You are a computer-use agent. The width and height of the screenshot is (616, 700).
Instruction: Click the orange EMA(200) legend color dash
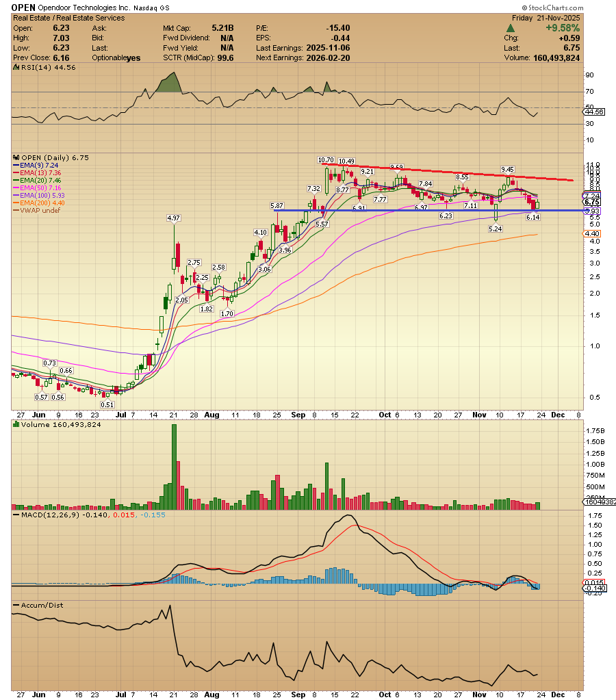point(16,203)
